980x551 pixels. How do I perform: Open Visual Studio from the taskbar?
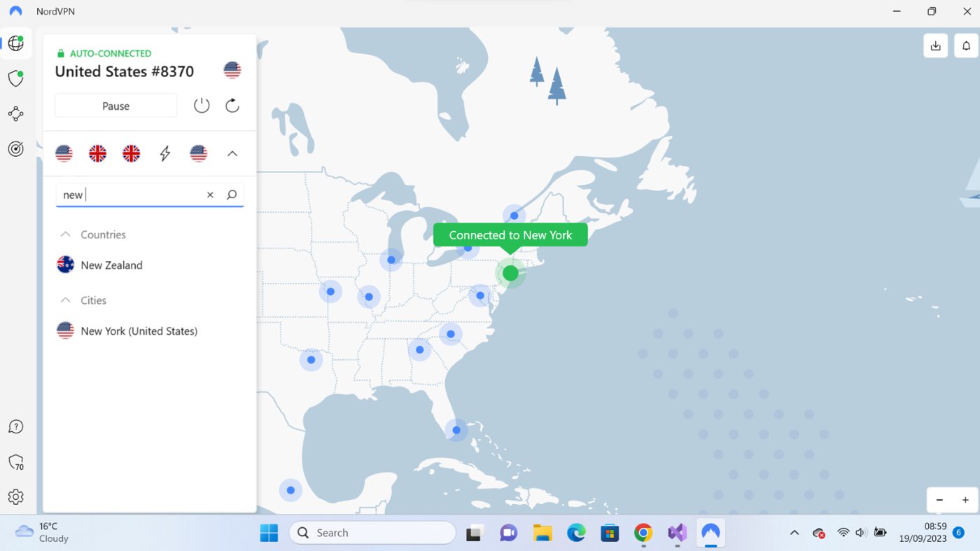pyautogui.click(x=677, y=533)
